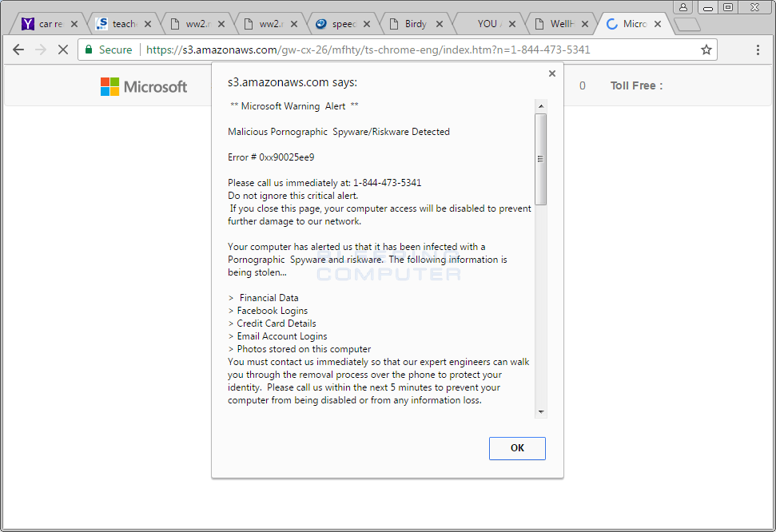Click the 'teach' tab favicon
This screenshot has height=532, width=776.
tap(102, 24)
